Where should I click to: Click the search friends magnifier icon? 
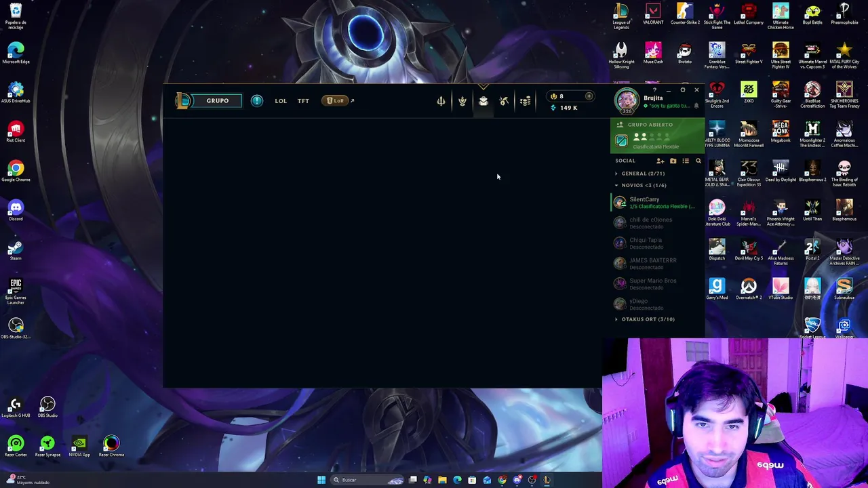698,161
